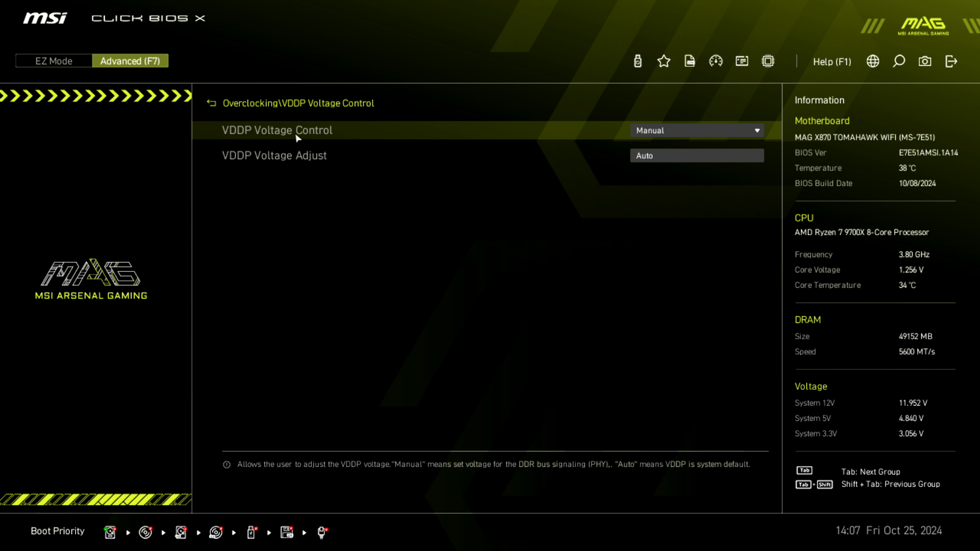
Task: Click the back arrow next to Overclocking path
Action: click(211, 103)
